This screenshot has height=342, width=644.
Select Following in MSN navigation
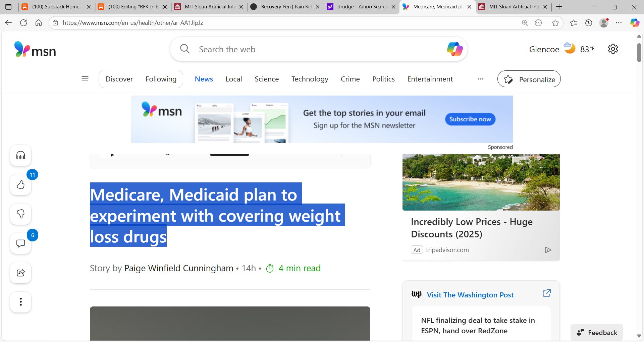click(161, 79)
